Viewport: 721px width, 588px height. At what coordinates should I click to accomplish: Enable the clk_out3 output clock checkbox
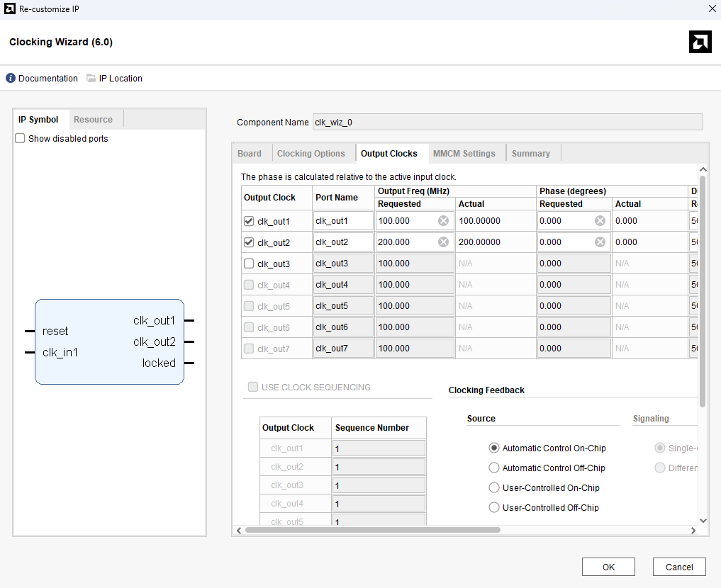click(249, 264)
